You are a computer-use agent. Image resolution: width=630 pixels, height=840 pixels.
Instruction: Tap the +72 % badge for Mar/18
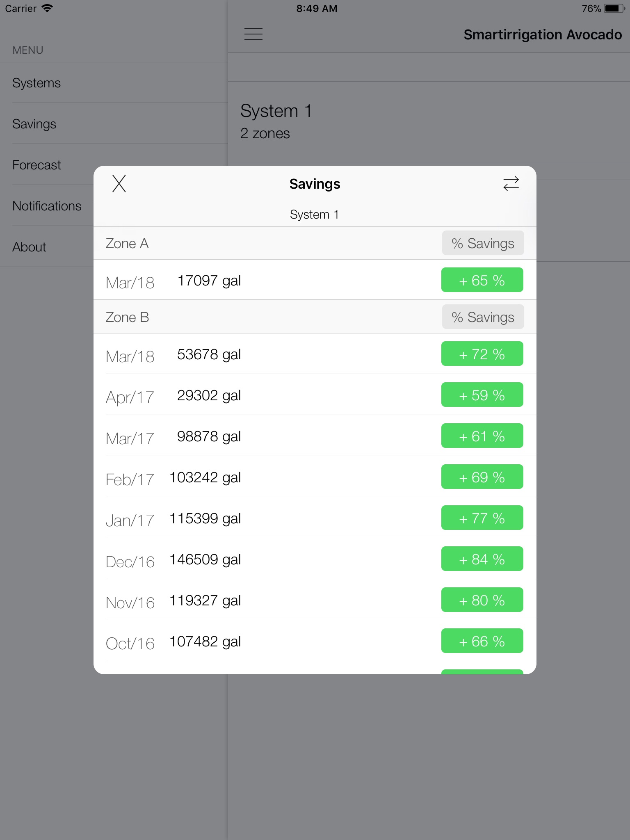click(x=482, y=354)
